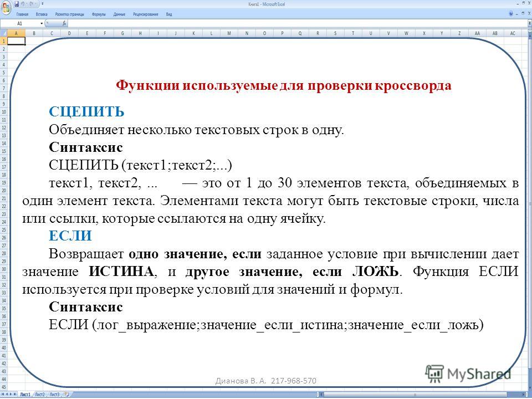Click the Redo arrow icon
Image resolution: width=532 pixels, height=399 pixels.
tap(32, 4)
